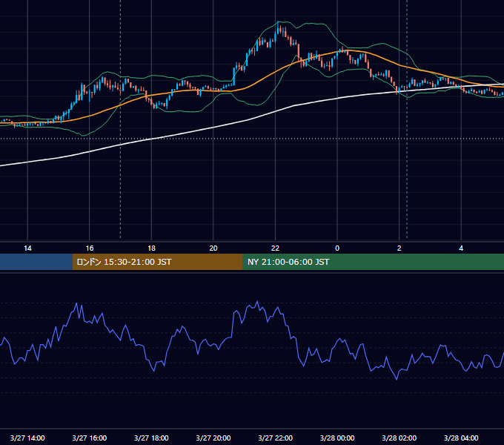The image size is (504, 445).
Task: Click the NY 21:00-06:00 JST session bar
Action: coord(373,262)
